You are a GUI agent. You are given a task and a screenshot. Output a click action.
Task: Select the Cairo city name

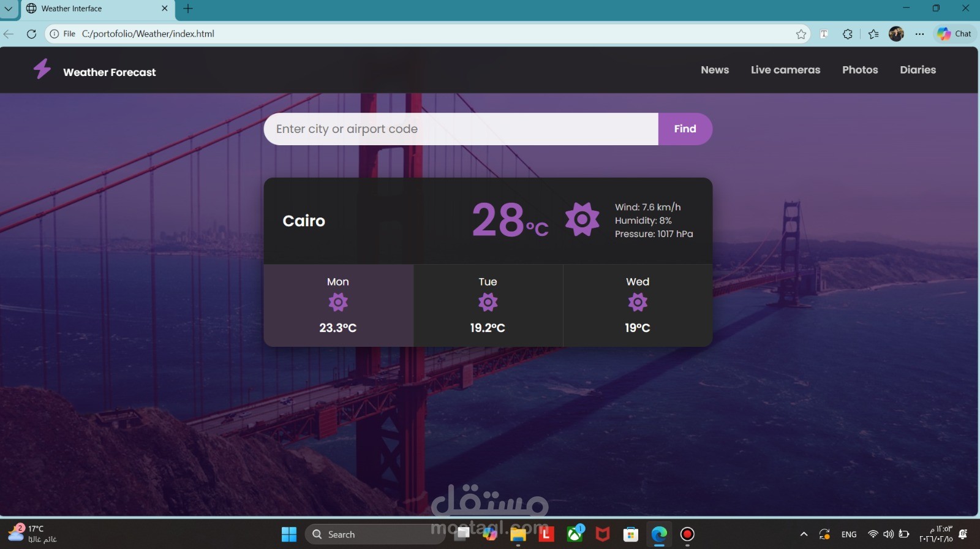point(304,221)
